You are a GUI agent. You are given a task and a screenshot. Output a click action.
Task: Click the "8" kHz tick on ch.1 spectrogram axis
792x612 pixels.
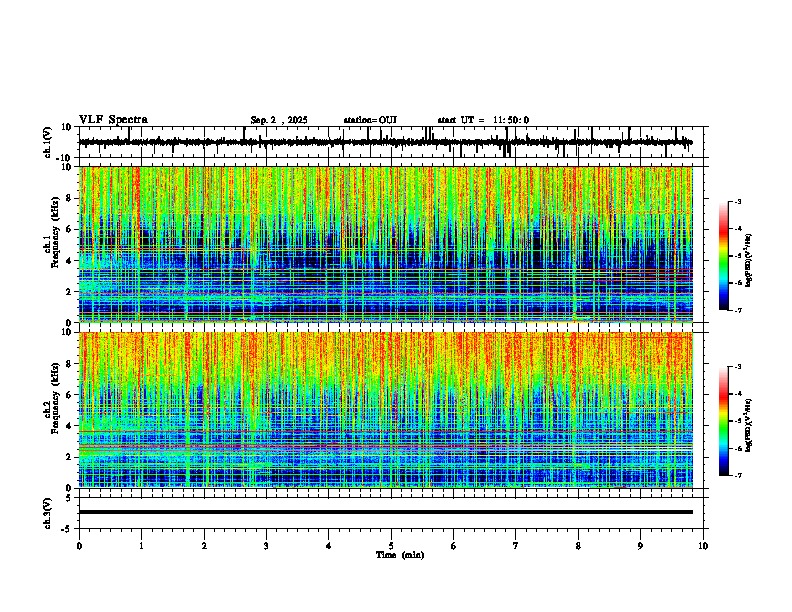pyautogui.click(x=70, y=198)
